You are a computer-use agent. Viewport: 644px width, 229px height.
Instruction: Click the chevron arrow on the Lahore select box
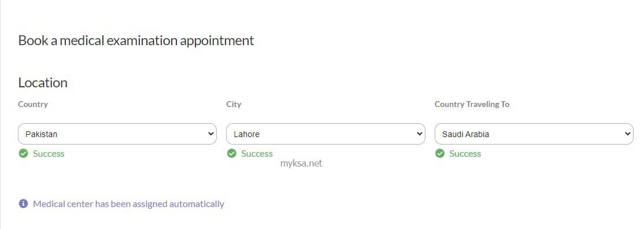point(419,134)
